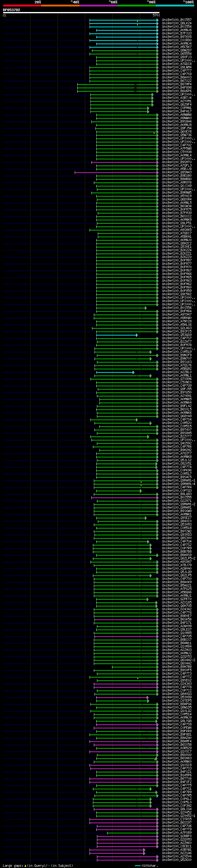
Task: Select the UniRef100_C0IRD0 label
Action: pos(176,40)
